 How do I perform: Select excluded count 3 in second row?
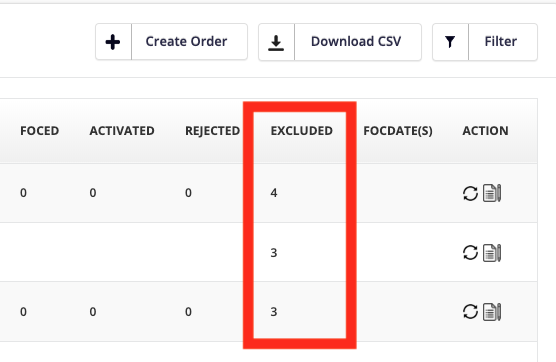coord(274,253)
